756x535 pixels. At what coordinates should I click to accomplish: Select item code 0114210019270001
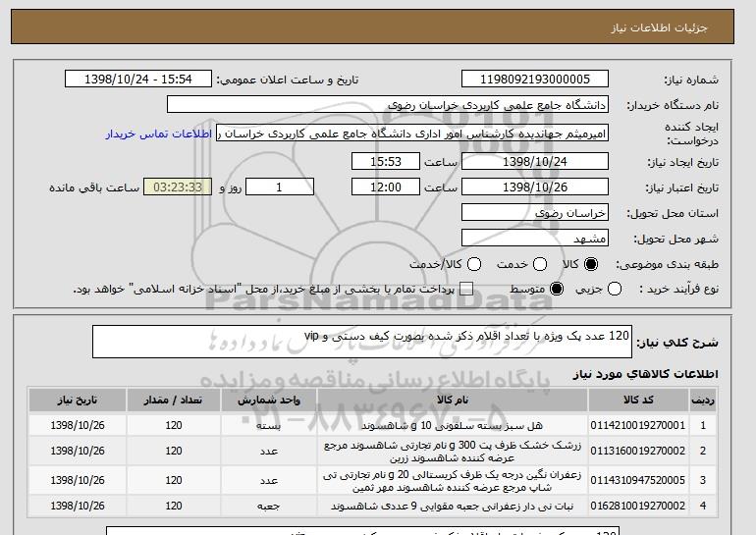638,425
